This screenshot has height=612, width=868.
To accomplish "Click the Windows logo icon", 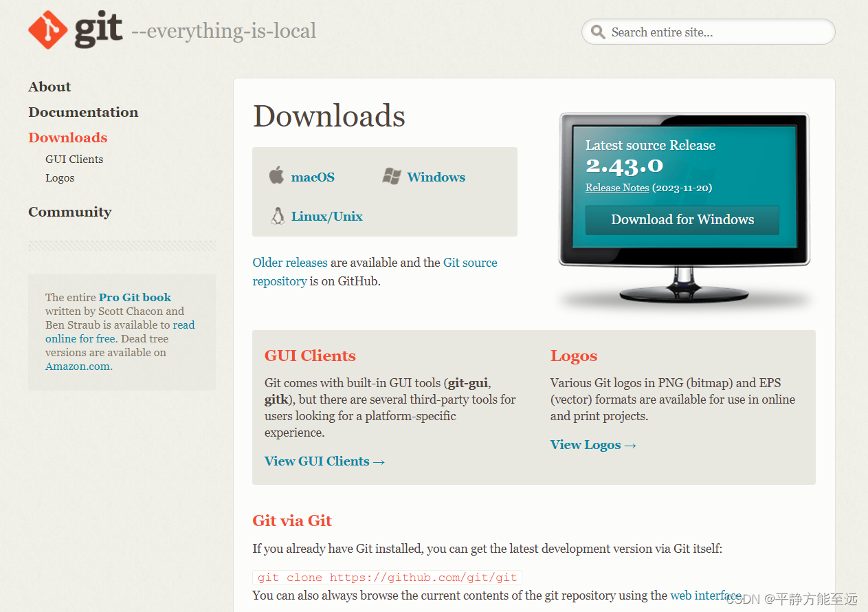I will pos(391,176).
